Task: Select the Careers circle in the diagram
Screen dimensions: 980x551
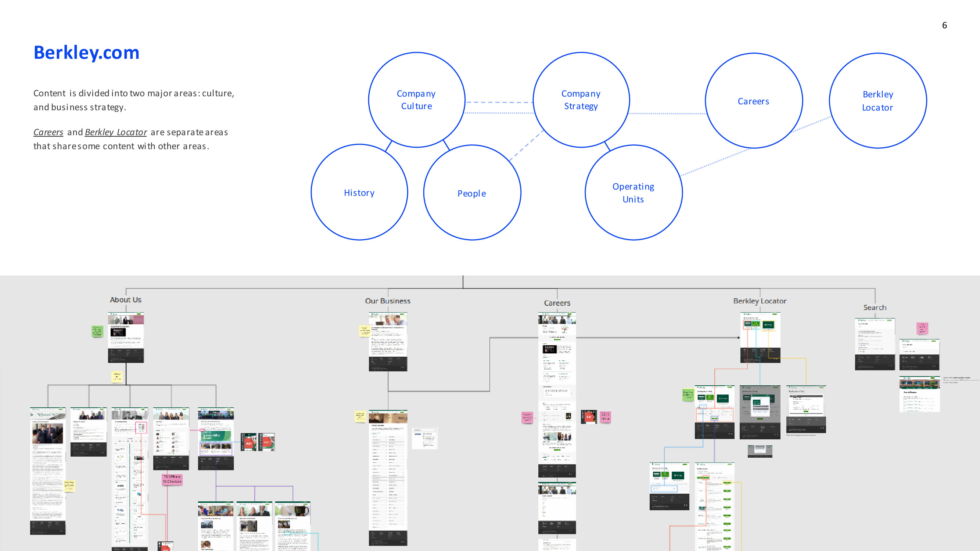Action: pyautogui.click(x=753, y=101)
